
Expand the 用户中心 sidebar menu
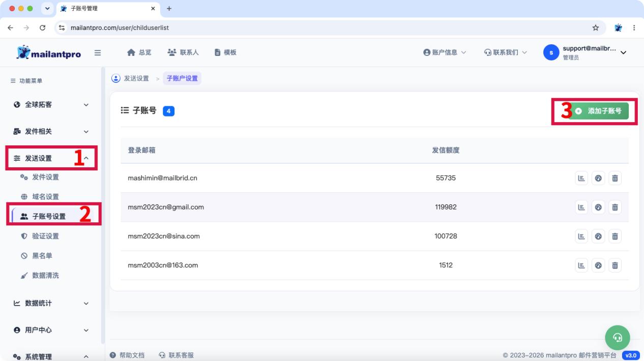(51, 330)
